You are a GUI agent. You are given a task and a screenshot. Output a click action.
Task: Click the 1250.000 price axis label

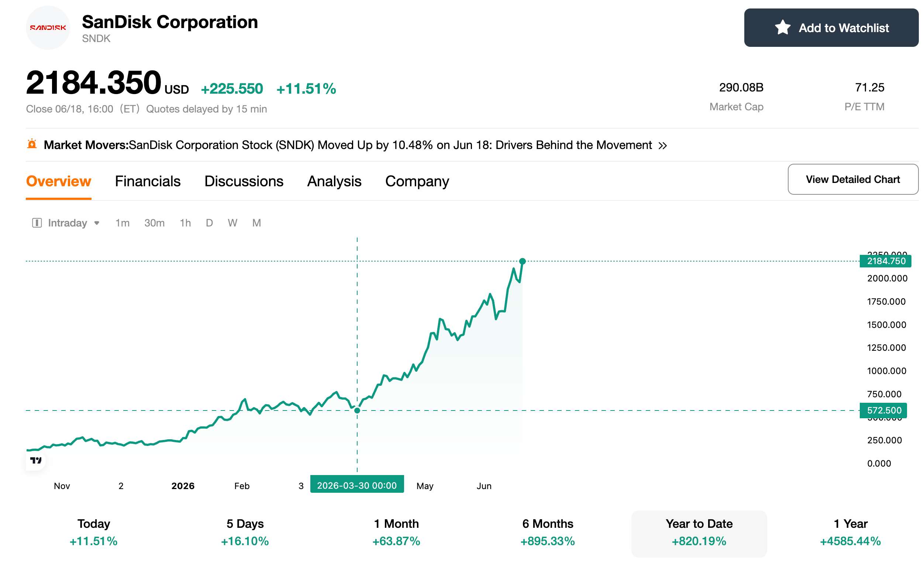(886, 348)
